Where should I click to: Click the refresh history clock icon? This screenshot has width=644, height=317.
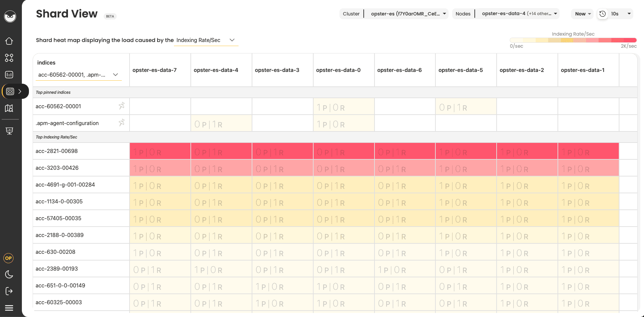pos(602,14)
